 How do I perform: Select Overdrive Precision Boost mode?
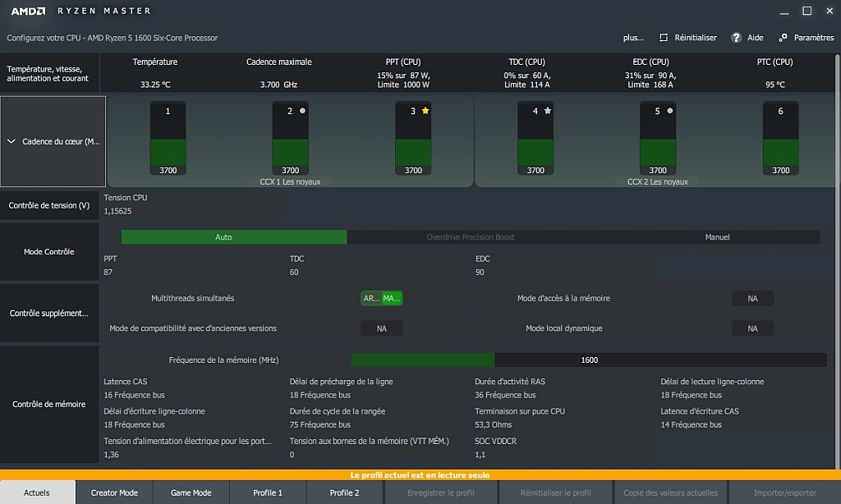(x=471, y=237)
